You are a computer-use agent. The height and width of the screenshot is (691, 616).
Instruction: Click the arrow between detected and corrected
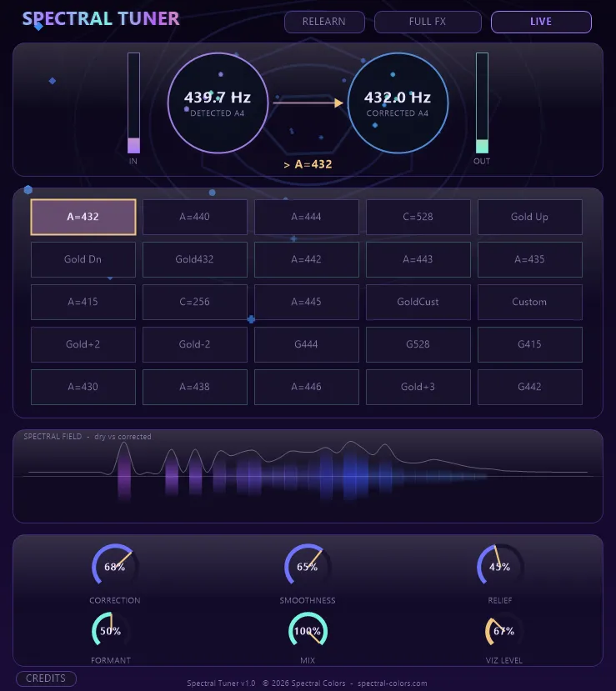pyautogui.click(x=308, y=103)
